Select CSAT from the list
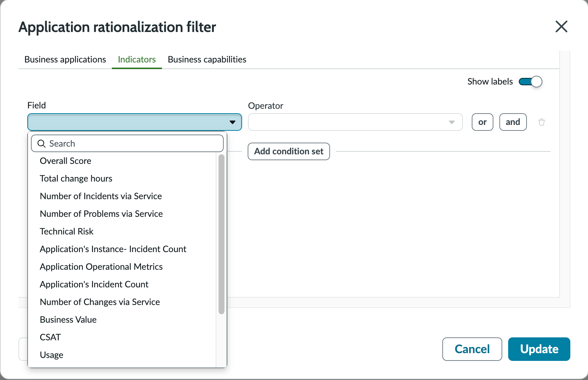The image size is (588, 380). click(122, 337)
